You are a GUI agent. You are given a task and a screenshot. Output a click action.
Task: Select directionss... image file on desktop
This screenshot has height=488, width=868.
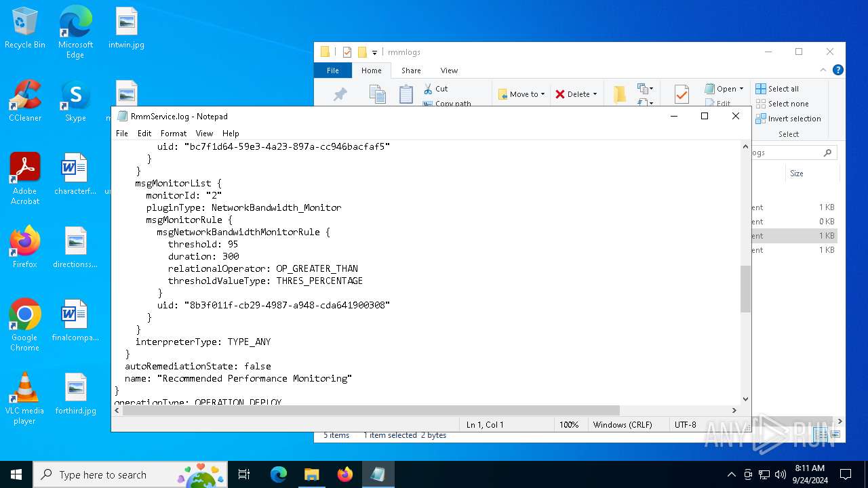coord(75,247)
